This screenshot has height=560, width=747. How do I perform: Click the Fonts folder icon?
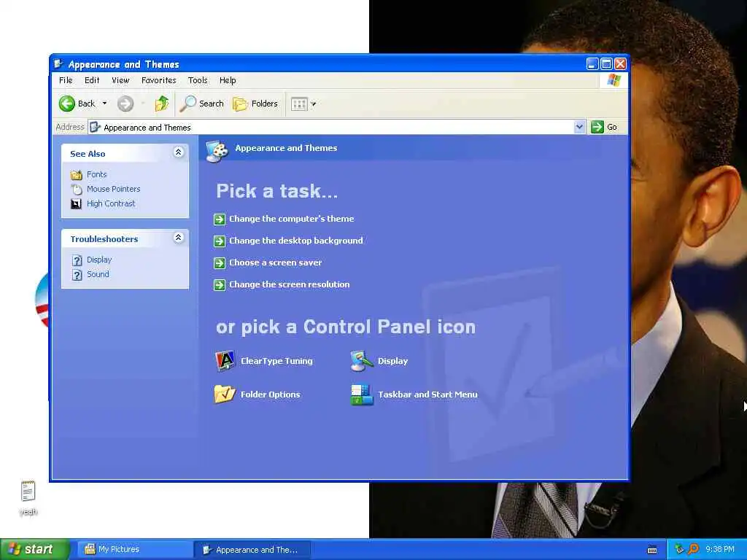click(76, 175)
